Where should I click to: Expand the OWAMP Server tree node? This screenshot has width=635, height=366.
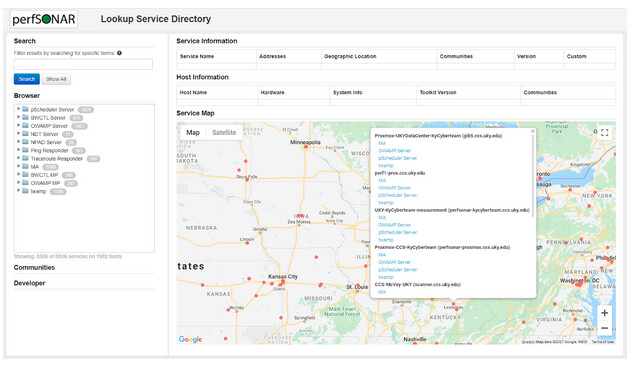point(18,126)
